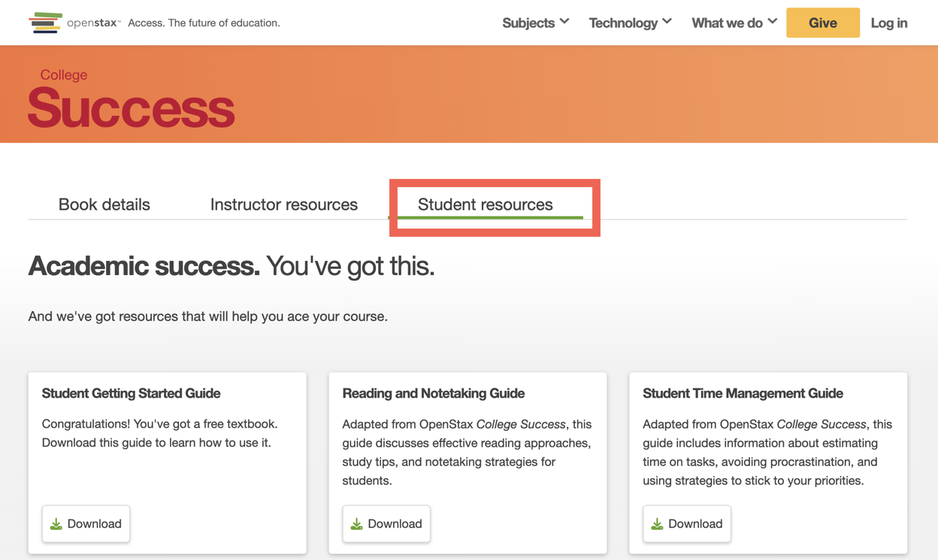Image resolution: width=938 pixels, height=560 pixels.
Task: Click the download icon on Student Time Management Guide
Action: point(657,523)
